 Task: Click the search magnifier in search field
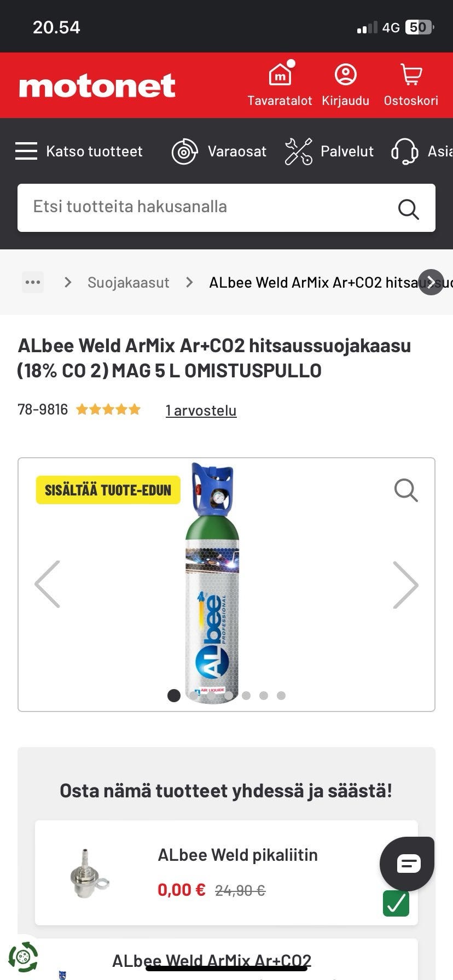click(408, 208)
